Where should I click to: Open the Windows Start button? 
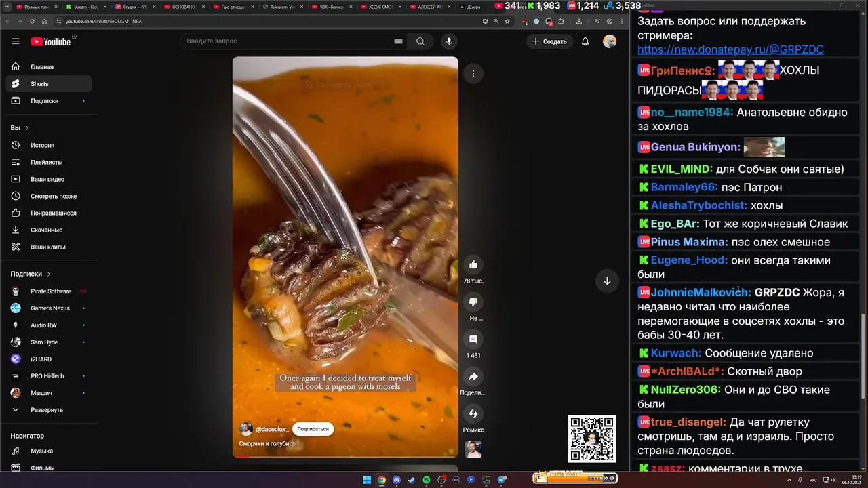[x=367, y=480]
